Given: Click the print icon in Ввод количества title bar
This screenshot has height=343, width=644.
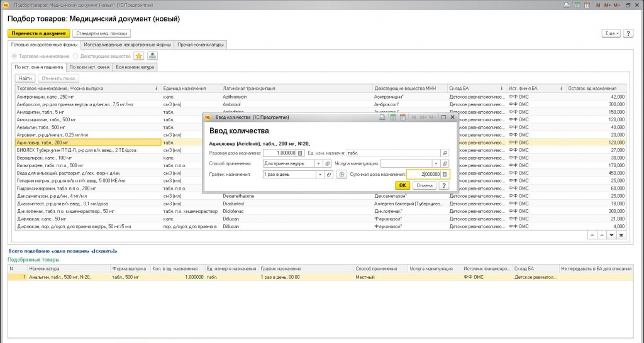Looking at the screenshot, I should pos(382,117).
